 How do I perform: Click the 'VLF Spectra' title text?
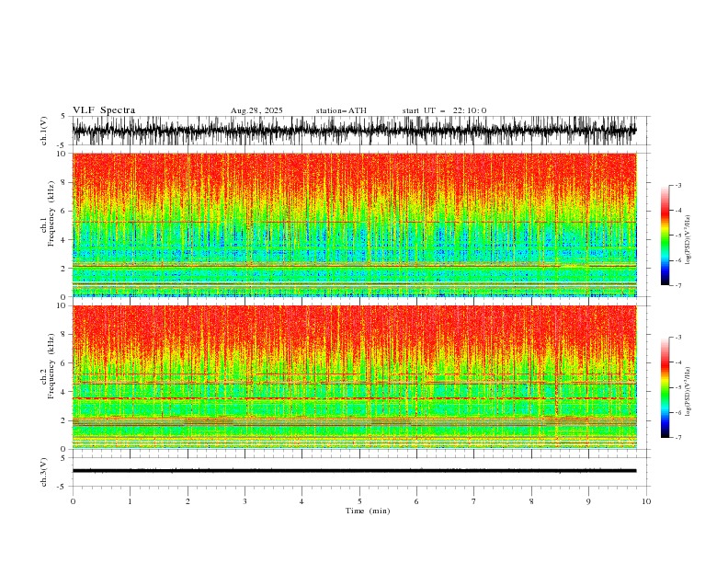pos(104,110)
